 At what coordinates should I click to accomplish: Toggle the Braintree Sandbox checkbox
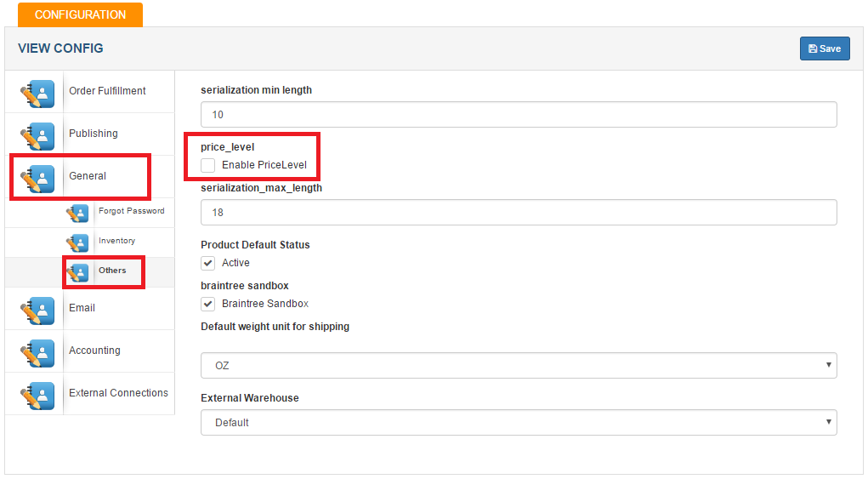[208, 304]
